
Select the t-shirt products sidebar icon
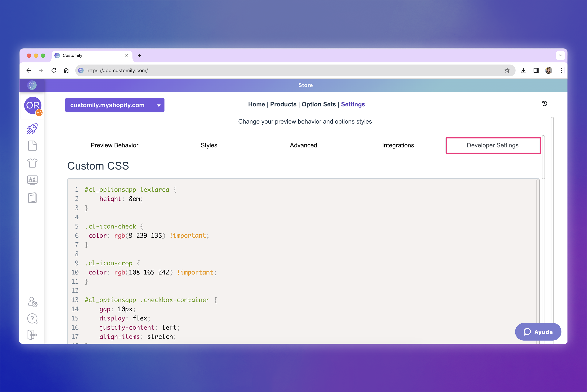point(32,163)
